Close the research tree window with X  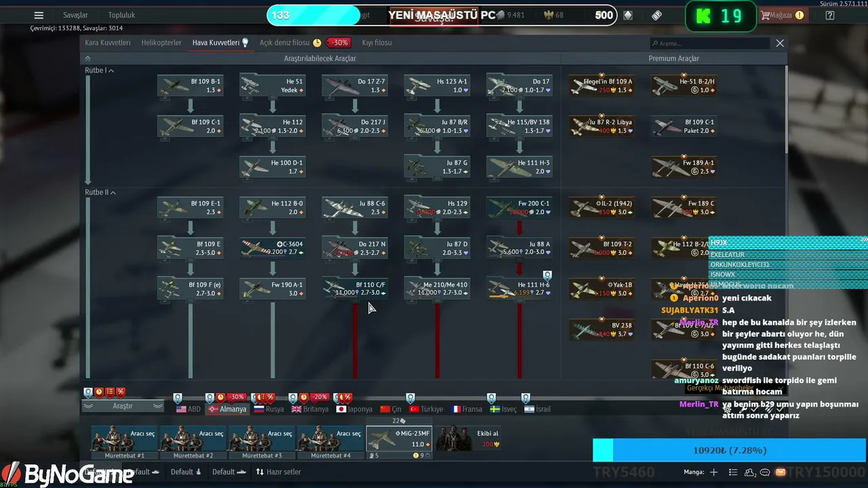[x=780, y=43]
